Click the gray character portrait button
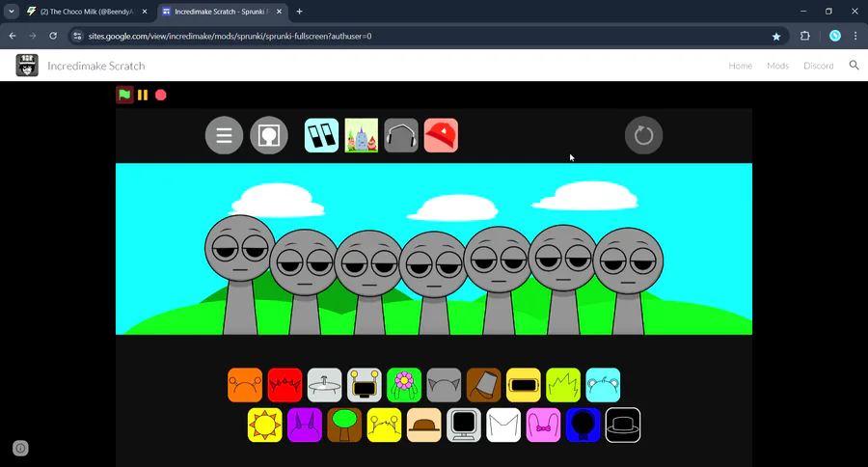868x467 pixels. point(269,135)
